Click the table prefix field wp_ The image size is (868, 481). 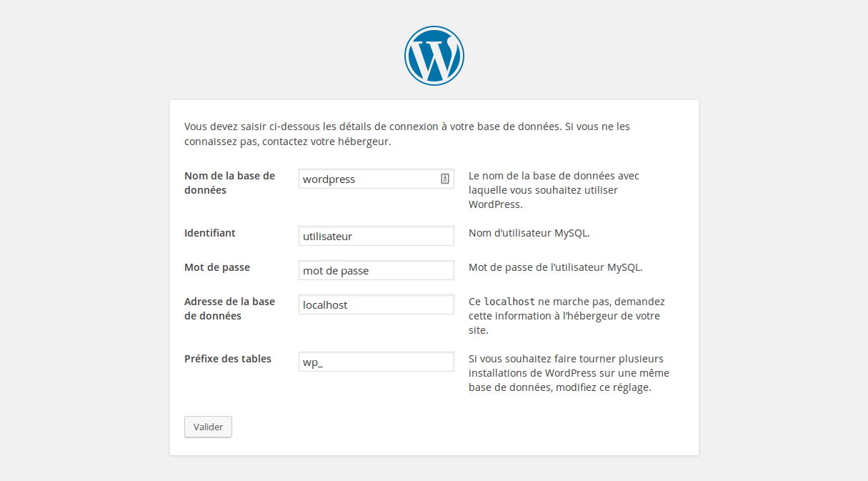tap(376, 362)
